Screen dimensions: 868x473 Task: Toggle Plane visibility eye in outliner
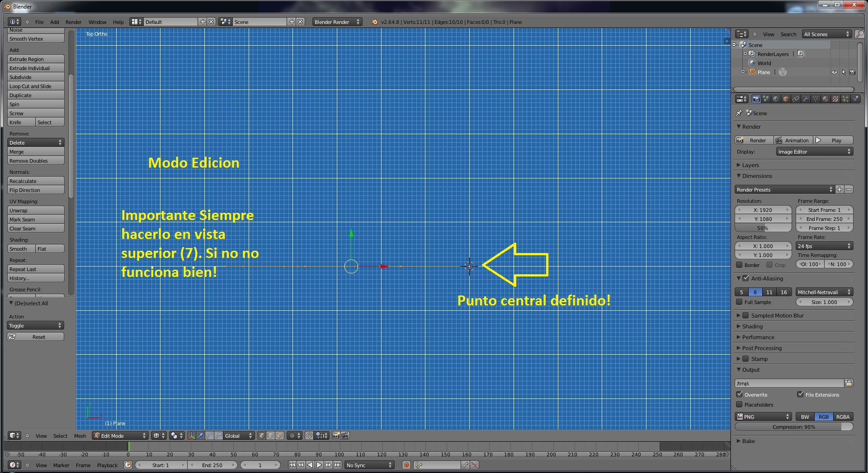point(835,72)
